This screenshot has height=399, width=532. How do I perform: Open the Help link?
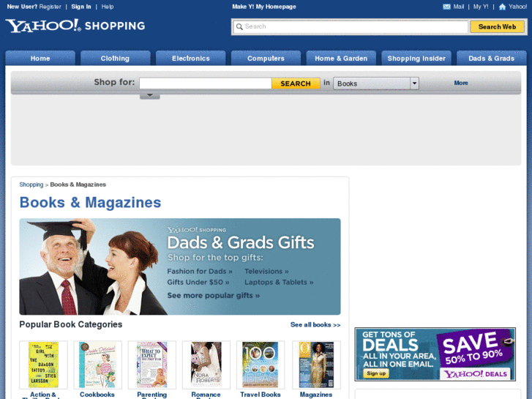coord(108,7)
